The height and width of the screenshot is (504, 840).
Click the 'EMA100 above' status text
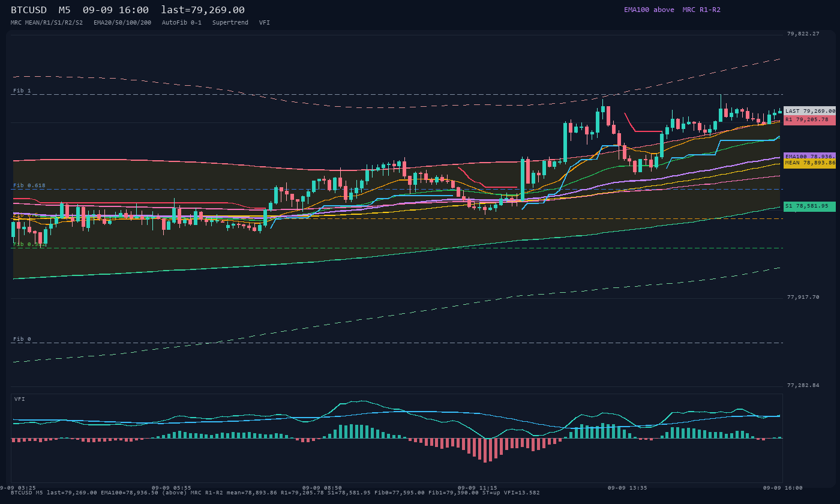point(649,10)
